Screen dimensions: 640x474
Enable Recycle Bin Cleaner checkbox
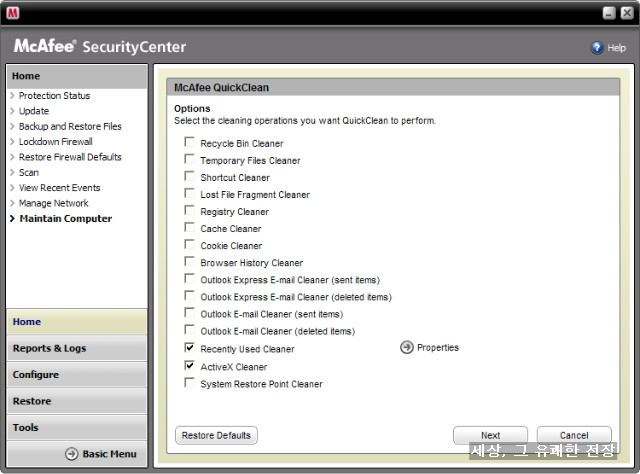189,142
